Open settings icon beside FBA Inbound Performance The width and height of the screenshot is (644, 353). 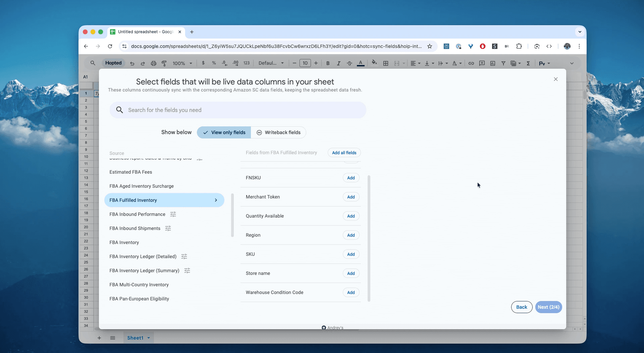click(x=173, y=214)
